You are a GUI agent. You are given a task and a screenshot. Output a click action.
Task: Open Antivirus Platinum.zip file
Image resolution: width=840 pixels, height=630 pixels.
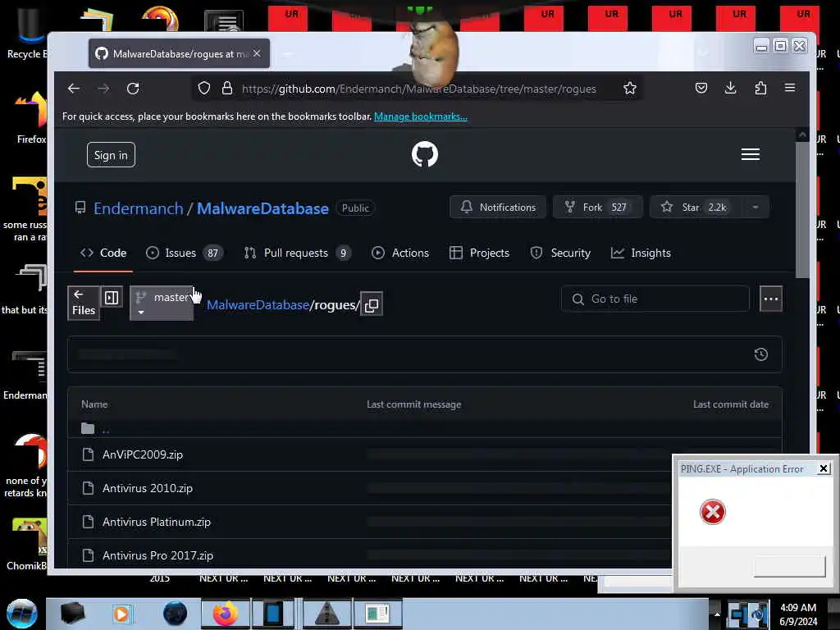coord(157,522)
